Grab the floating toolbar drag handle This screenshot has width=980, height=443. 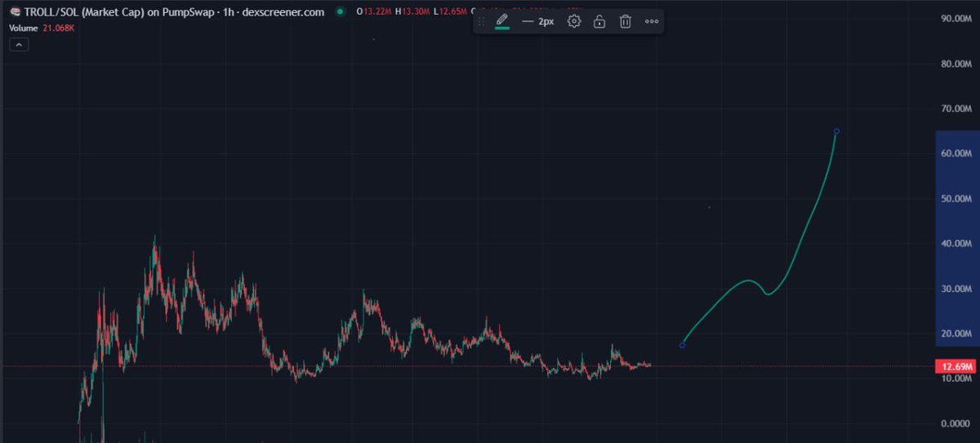[482, 21]
